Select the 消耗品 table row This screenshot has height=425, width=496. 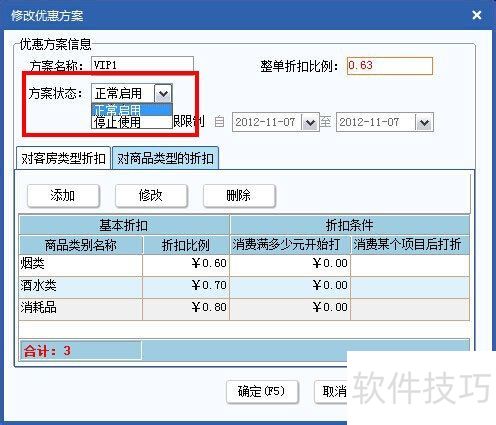coord(244,309)
